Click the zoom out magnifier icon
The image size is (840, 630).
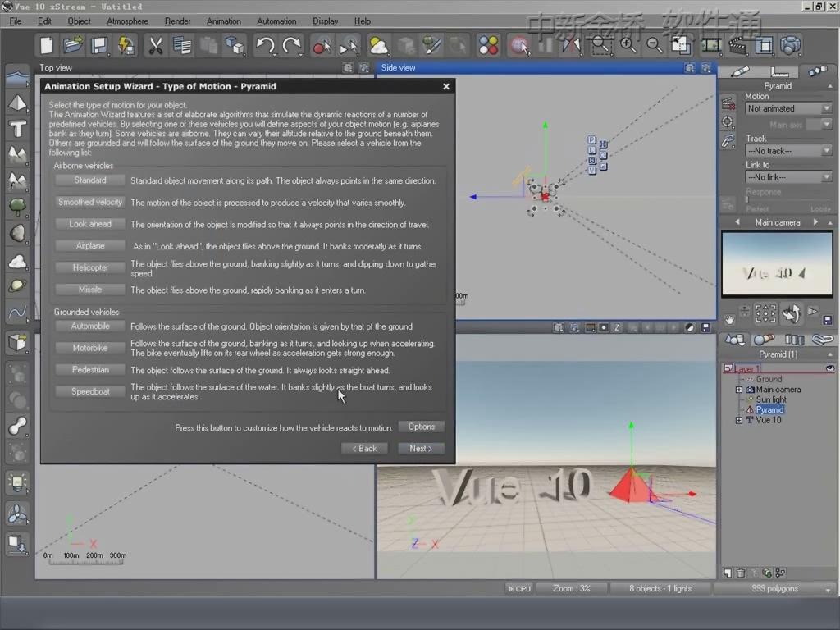[654, 46]
